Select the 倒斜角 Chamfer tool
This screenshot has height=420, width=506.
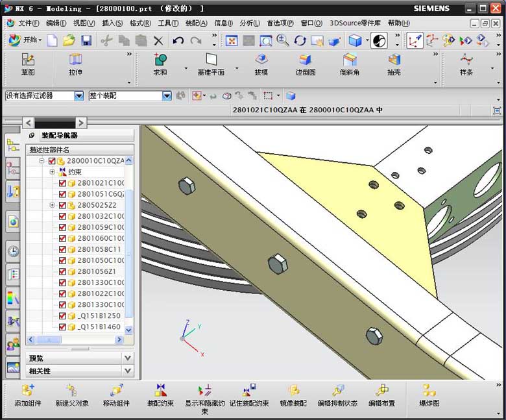350,65
